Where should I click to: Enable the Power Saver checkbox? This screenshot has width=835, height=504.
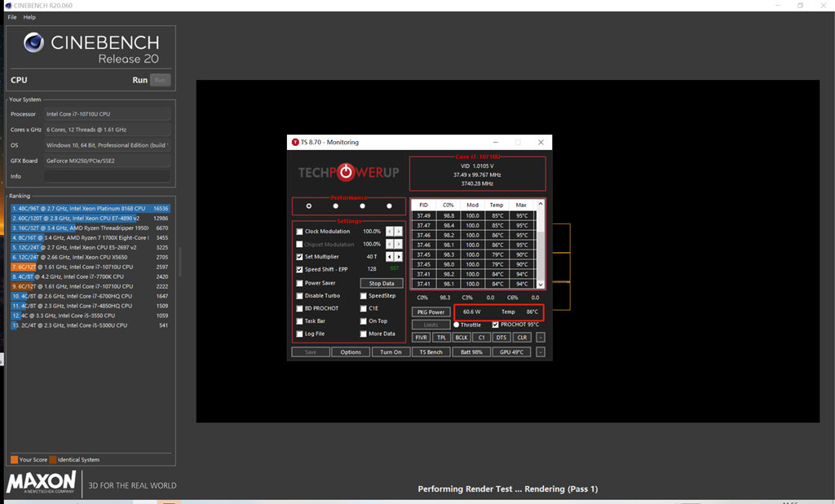point(299,284)
